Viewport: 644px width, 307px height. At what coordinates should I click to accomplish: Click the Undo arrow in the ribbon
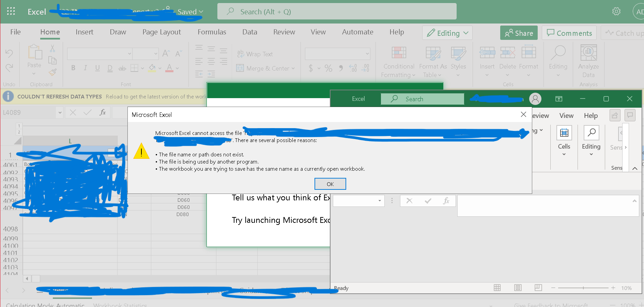(x=9, y=53)
